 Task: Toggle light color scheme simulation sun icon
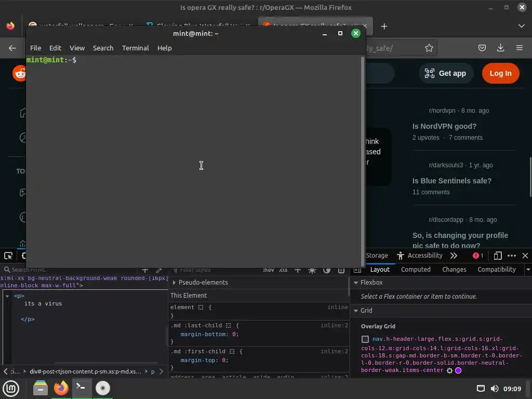(x=312, y=270)
